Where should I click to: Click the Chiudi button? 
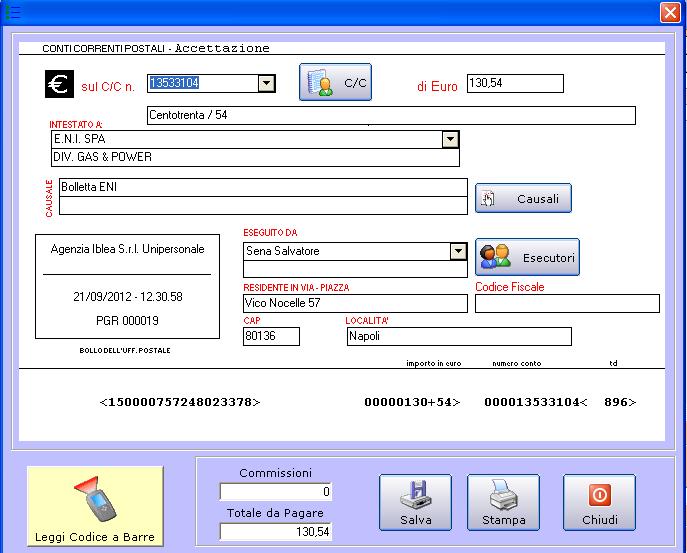599,503
